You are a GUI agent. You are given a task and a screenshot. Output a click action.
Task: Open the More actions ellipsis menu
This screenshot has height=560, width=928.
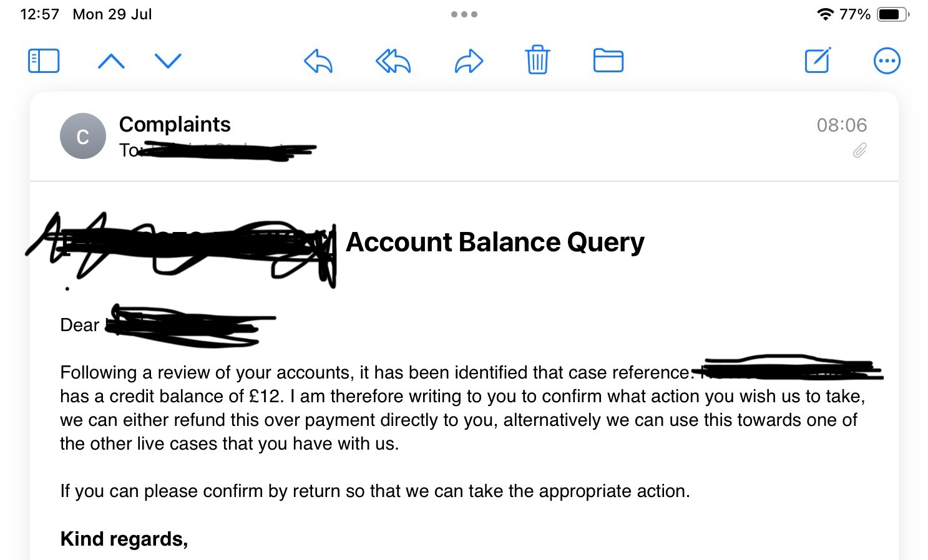(x=887, y=61)
